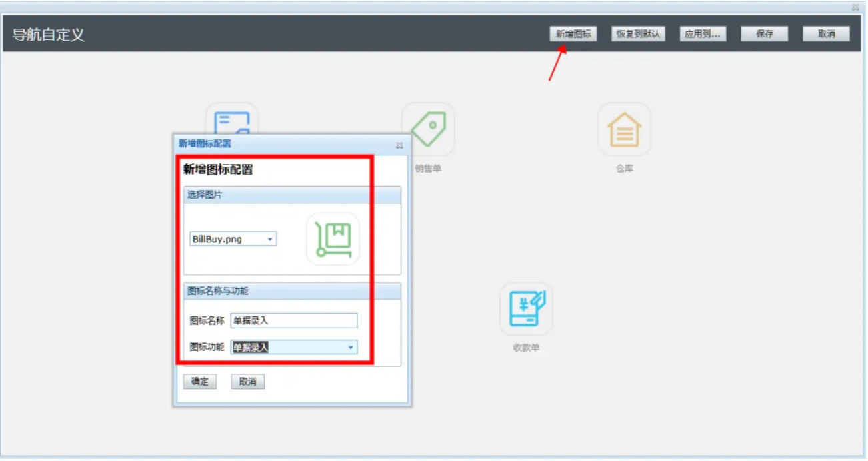The width and height of the screenshot is (868, 461).
Task: Click 恢复到默认 to restore defaults
Action: point(638,34)
